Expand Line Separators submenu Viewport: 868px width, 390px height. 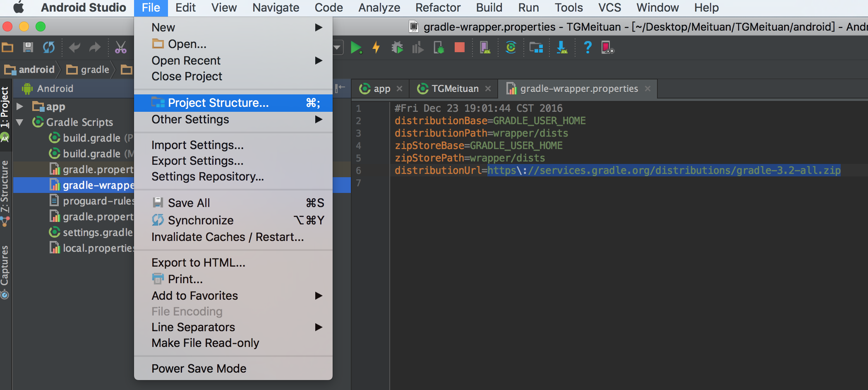pyautogui.click(x=233, y=327)
